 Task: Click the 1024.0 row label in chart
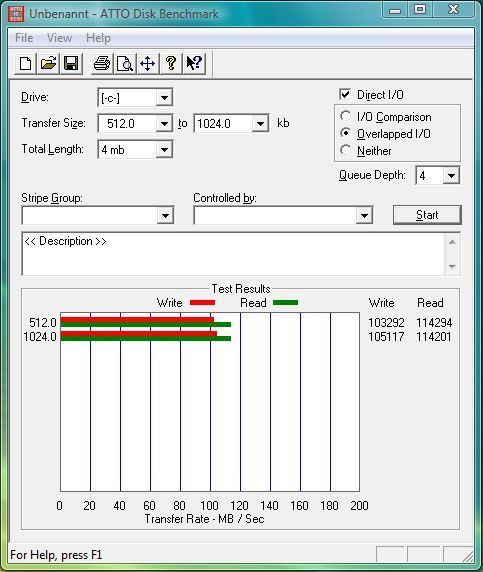40,336
